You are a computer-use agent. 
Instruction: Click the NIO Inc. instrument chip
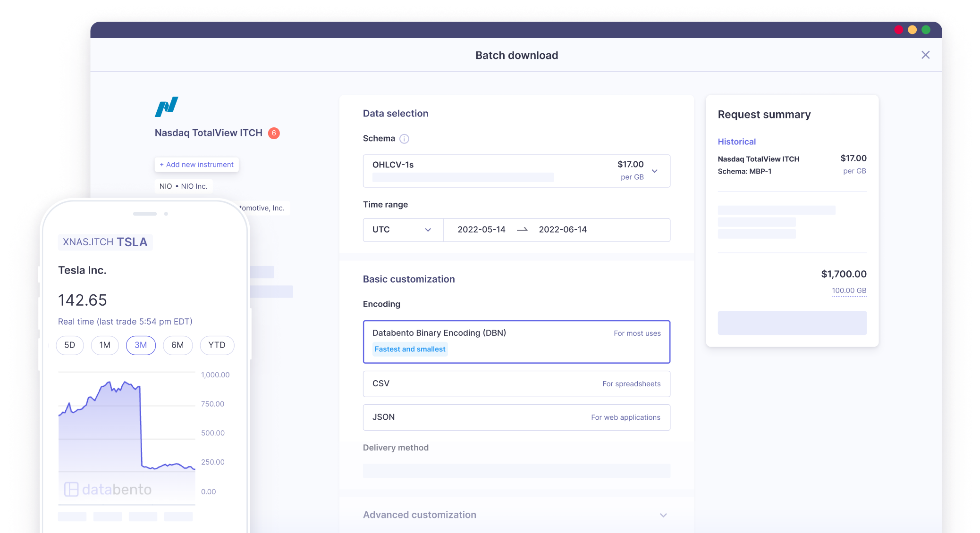pyautogui.click(x=183, y=186)
